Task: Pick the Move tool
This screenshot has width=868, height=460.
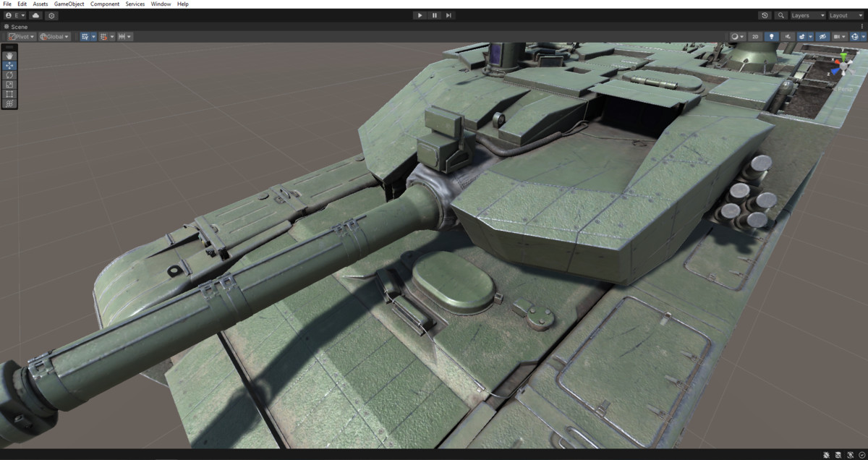Action: click(x=9, y=65)
